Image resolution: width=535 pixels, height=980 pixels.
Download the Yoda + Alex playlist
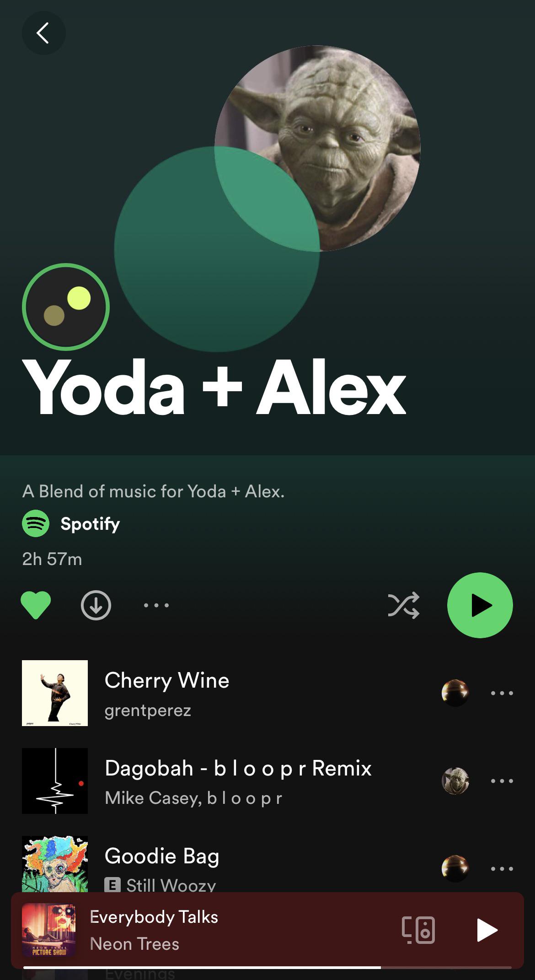click(96, 605)
